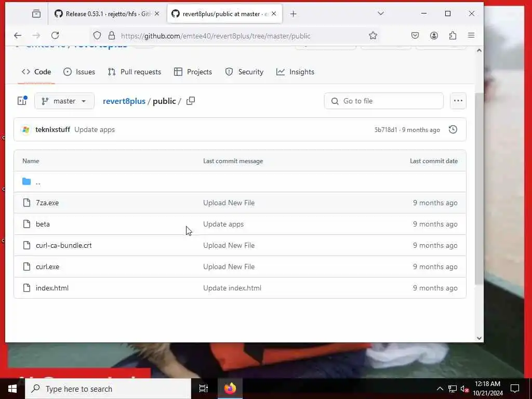The width and height of the screenshot is (532, 399).
Task: Open the curl-ca-bundle.crt file
Action: [x=64, y=246]
